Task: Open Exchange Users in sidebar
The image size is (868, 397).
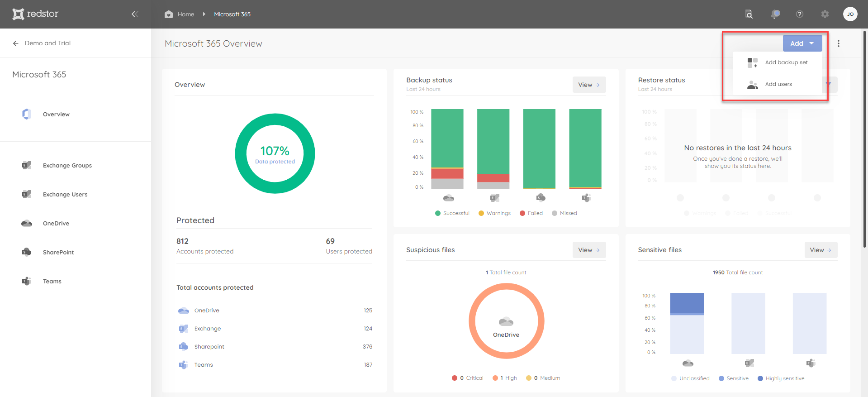Action: (65, 194)
